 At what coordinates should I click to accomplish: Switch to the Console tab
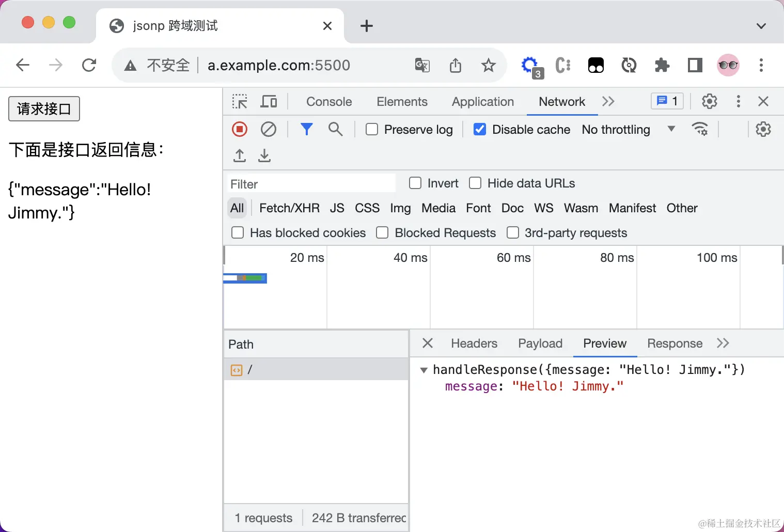(329, 101)
